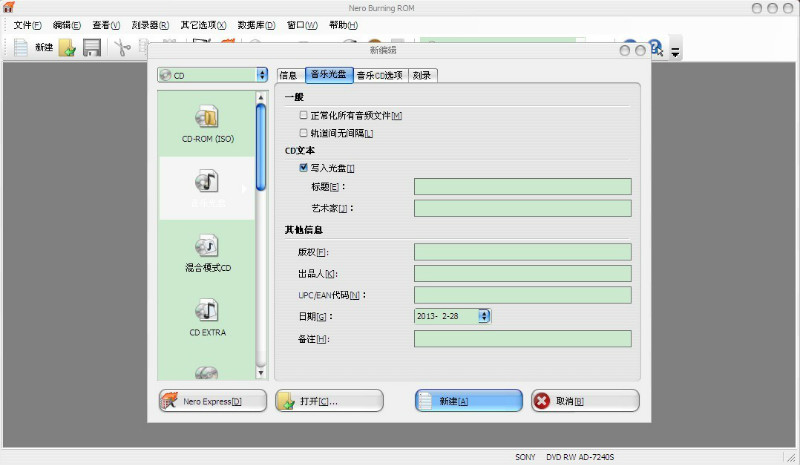
Task: Open the 数据库 menu
Action: [256, 25]
